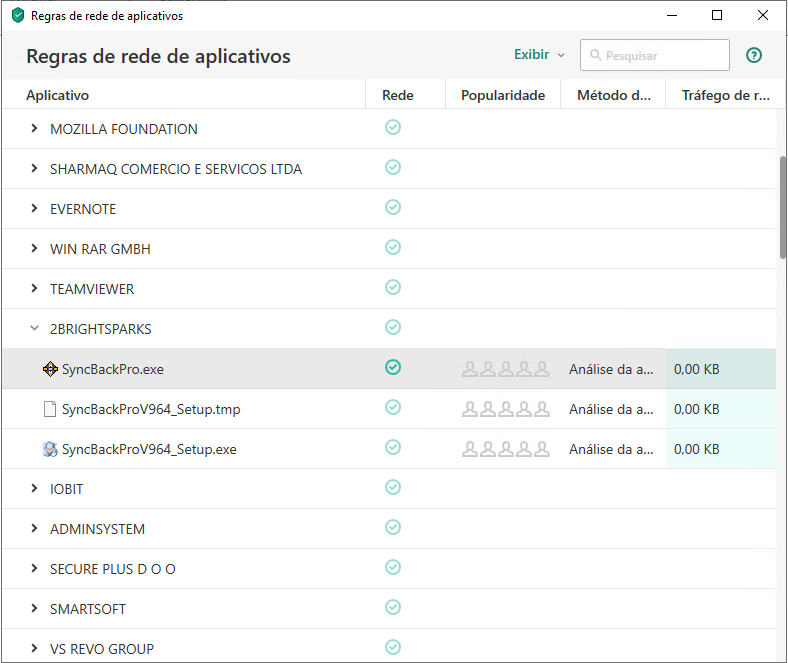Click Análise da a... cell for SyncBackPro.exe
Image resolution: width=788 pixels, height=663 pixels.
611,369
